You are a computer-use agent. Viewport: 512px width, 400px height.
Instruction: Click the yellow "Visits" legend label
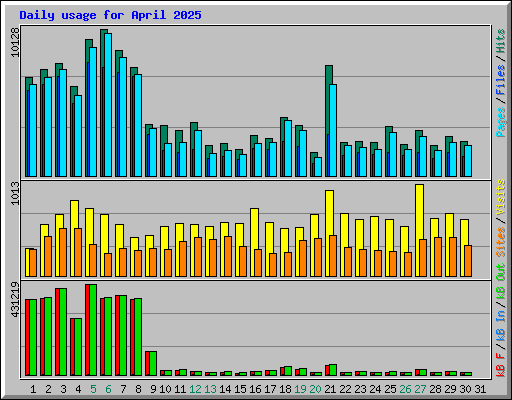click(x=501, y=197)
